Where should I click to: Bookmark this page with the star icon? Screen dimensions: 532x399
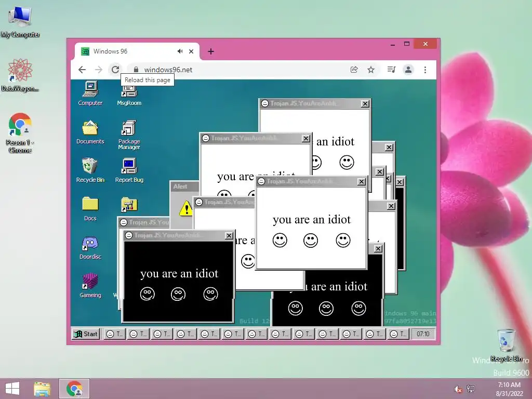[x=371, y=70]
